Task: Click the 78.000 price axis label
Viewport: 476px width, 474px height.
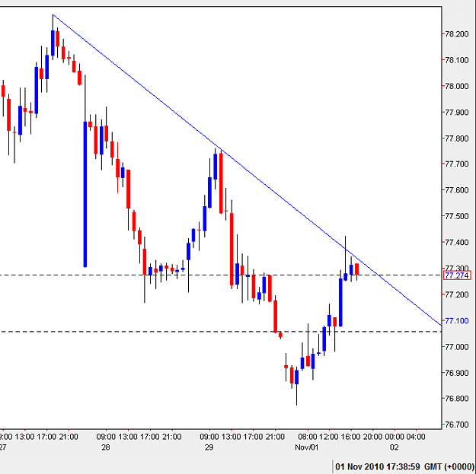Action: point(456,86)
